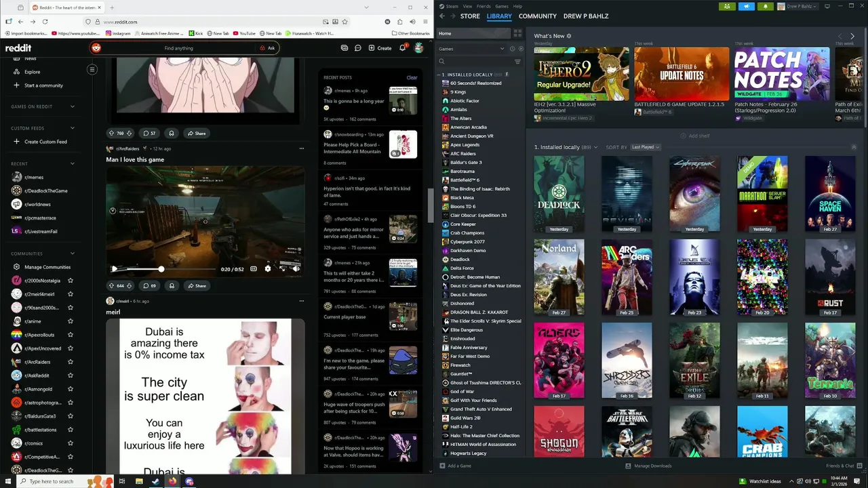
Task: Downvote the r/ArcRaiders post with 644 votes
Action: [128, 286]
